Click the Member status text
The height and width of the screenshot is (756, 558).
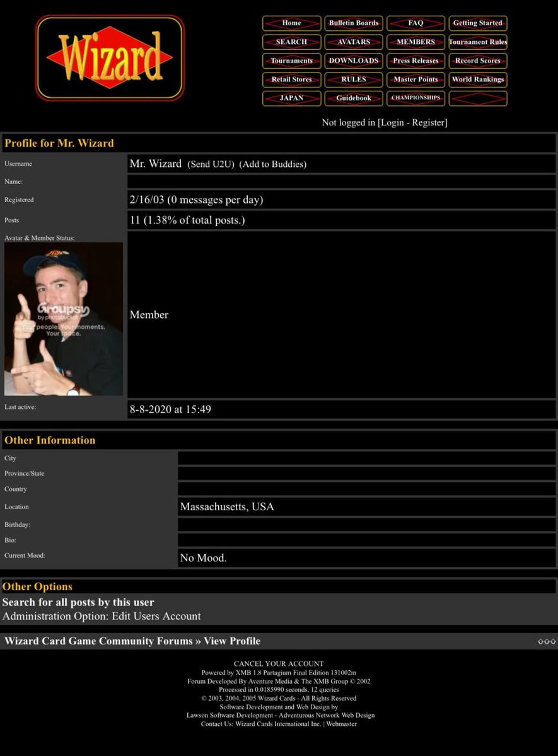point(149,315)
